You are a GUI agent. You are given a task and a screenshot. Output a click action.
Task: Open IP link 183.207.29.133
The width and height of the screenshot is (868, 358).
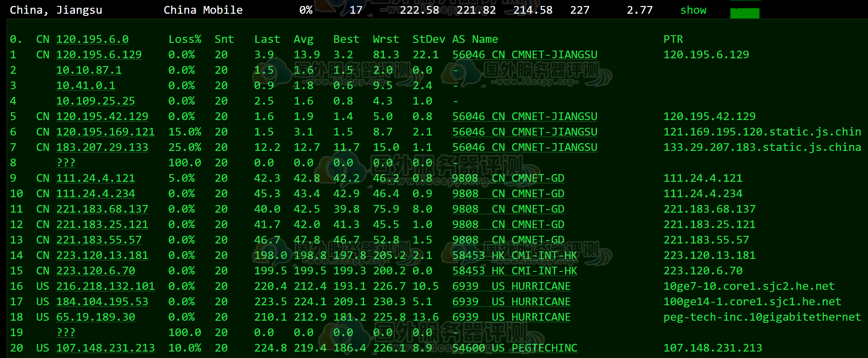point(102,147)
